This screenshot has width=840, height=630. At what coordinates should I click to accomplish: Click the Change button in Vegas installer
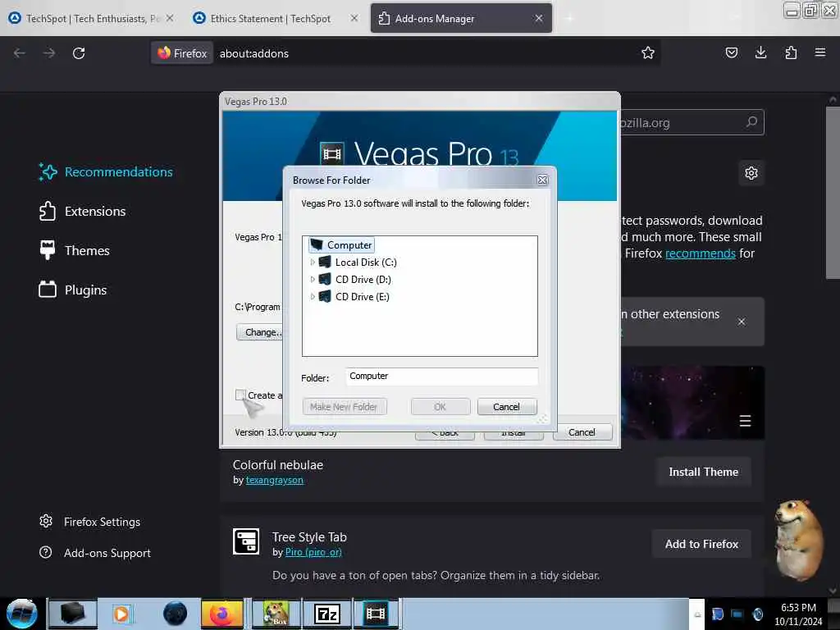click(260, 332)
